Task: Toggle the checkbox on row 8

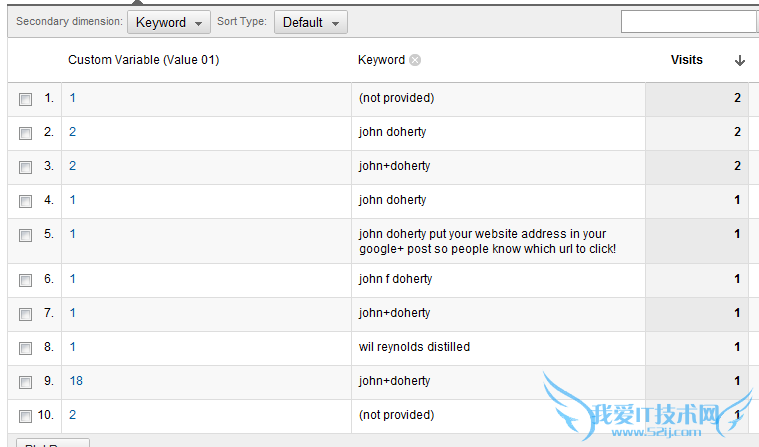Action: tap(26, 348)
